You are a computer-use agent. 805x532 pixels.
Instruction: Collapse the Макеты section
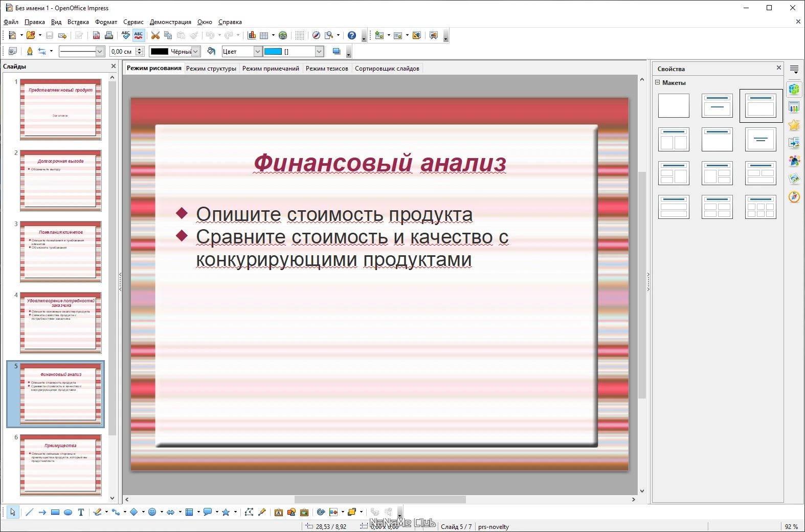(x=658, y=82)
